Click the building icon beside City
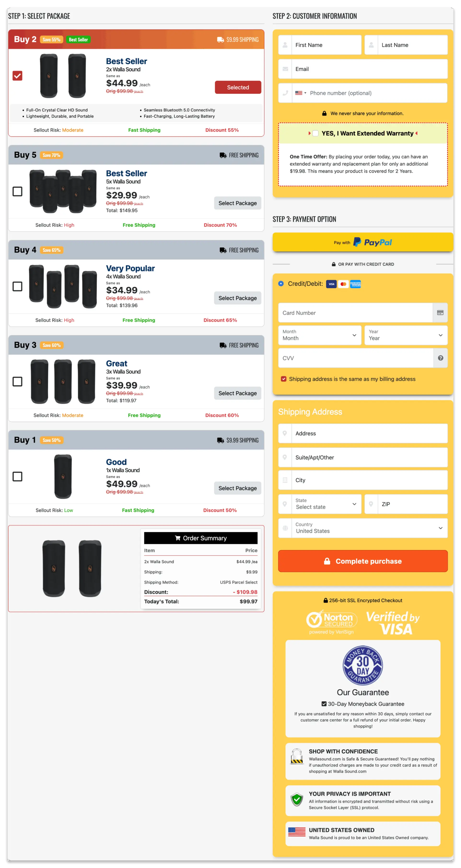This screenshot has height=868, width=461. tap(285, 480)
